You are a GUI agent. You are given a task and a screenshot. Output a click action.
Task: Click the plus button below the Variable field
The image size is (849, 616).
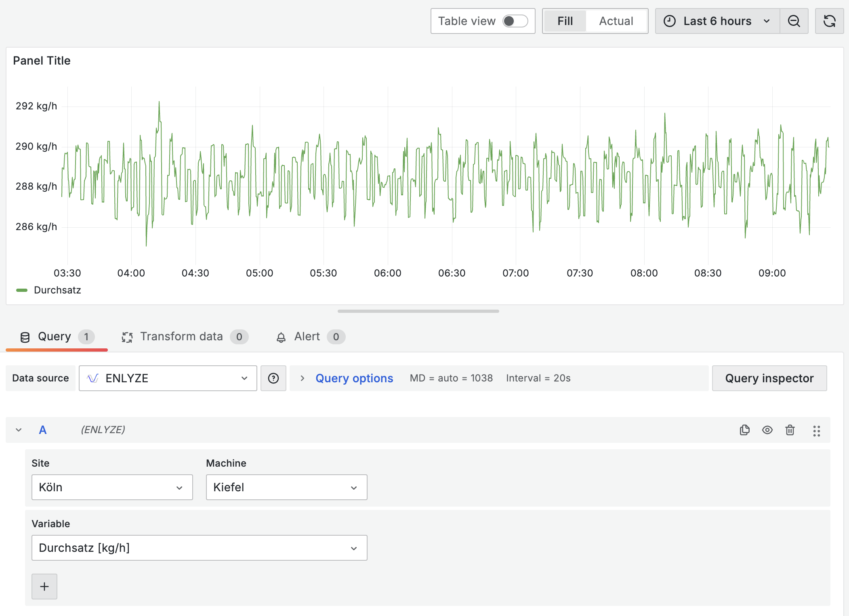point(44,587)
